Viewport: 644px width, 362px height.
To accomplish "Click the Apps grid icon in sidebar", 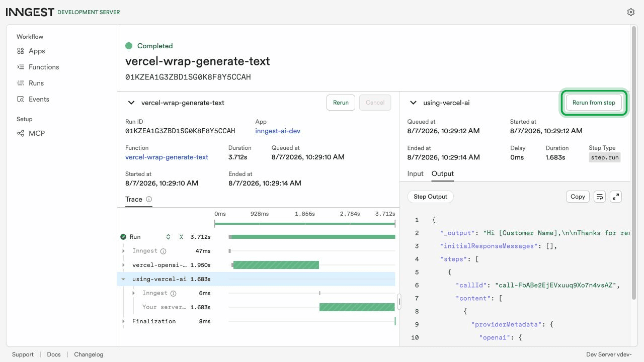I will pyautogui.click(x=21, y=51).
